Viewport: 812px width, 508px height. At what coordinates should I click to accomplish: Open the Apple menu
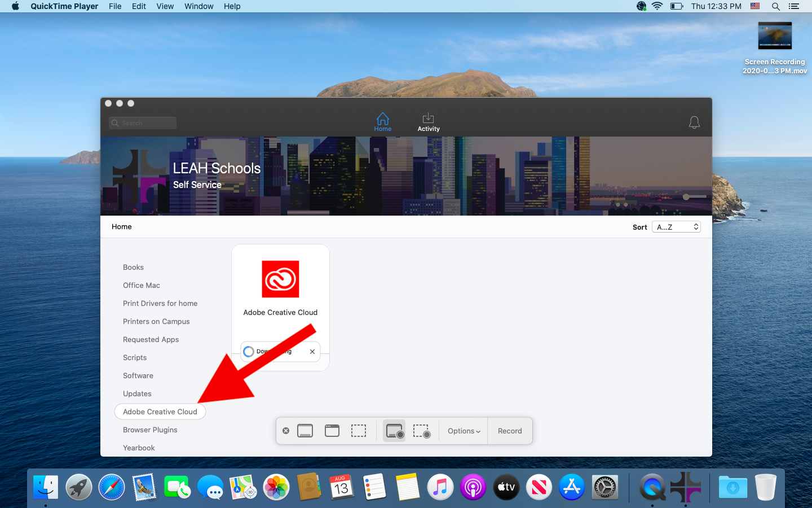[x=15, y=6]
